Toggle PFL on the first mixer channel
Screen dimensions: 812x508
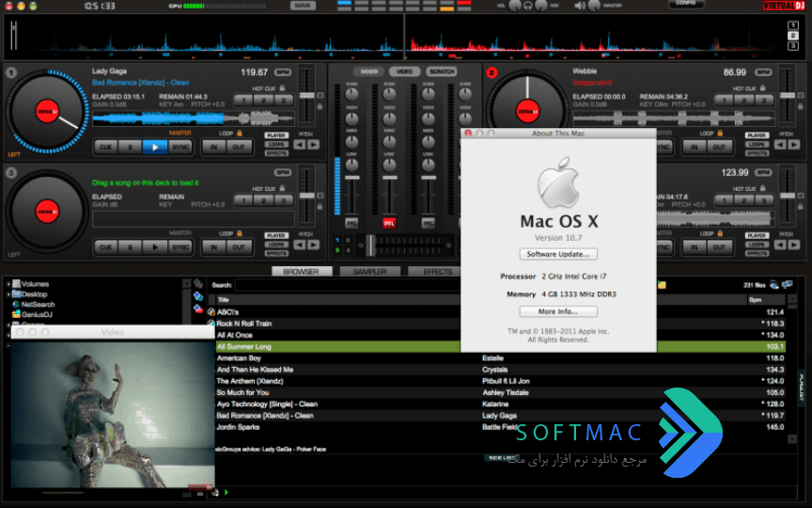pos(351,223)
